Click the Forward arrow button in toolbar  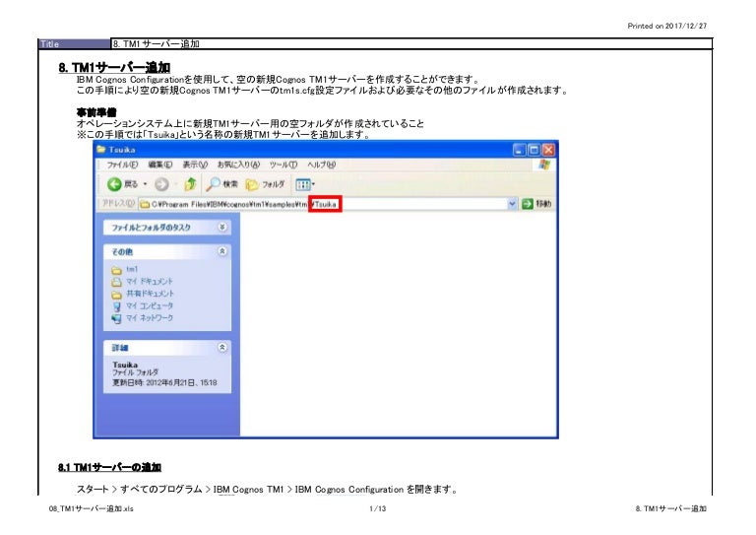162,185
